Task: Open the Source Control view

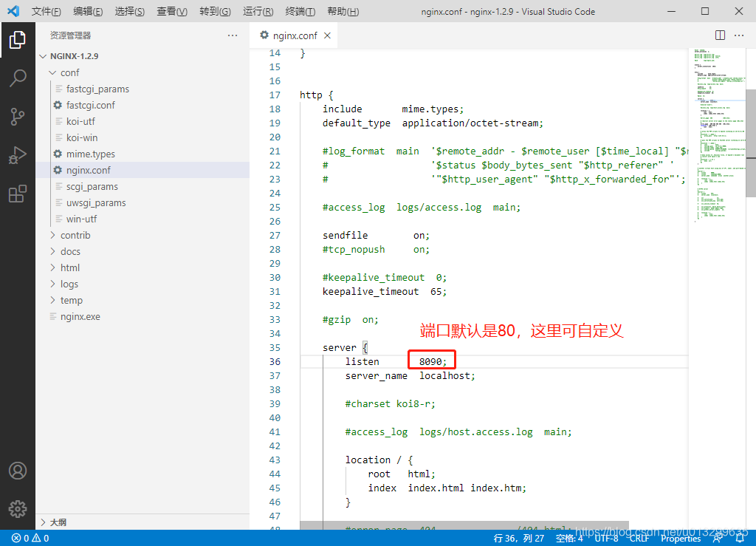Action: 18,117
